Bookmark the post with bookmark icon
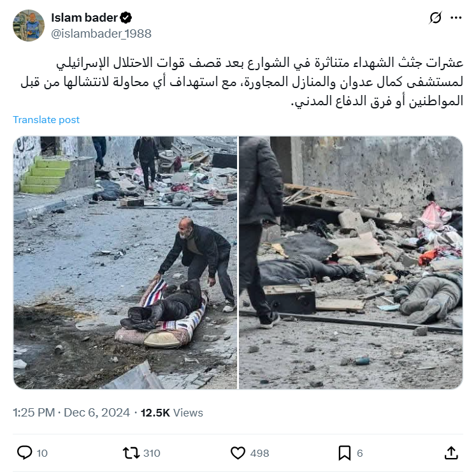The image size is (476, 472). click(x=345, y=453)
